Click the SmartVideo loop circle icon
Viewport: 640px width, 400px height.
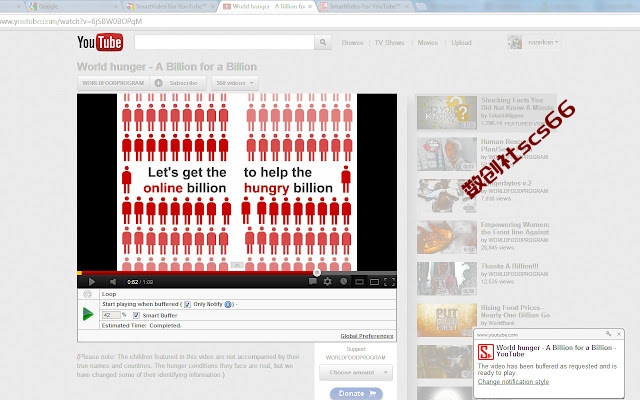[87, 294]
